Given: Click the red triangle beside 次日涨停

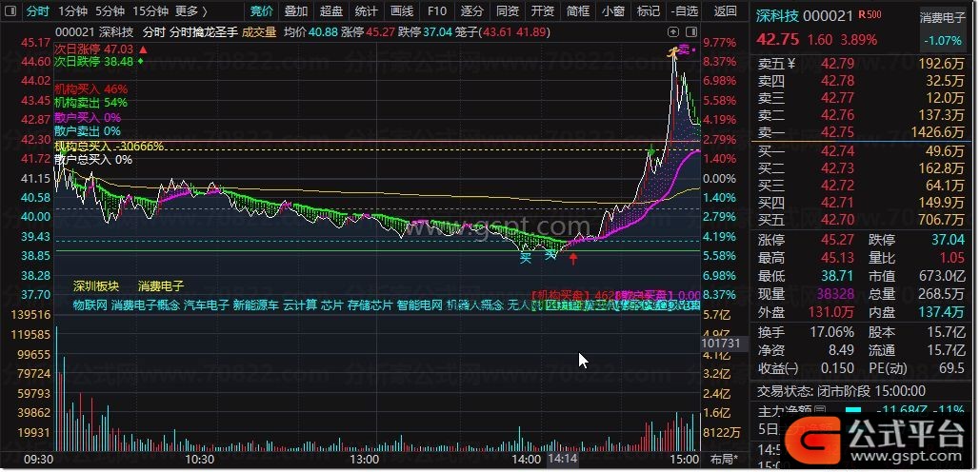Looking at the screenshot, I should (x=143, y=49).
